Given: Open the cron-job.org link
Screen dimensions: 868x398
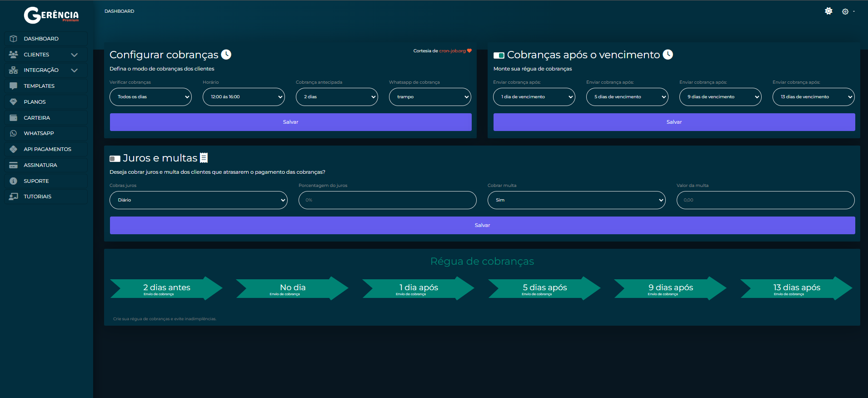Looking at the screenshot, I should (x=452, y=51).
